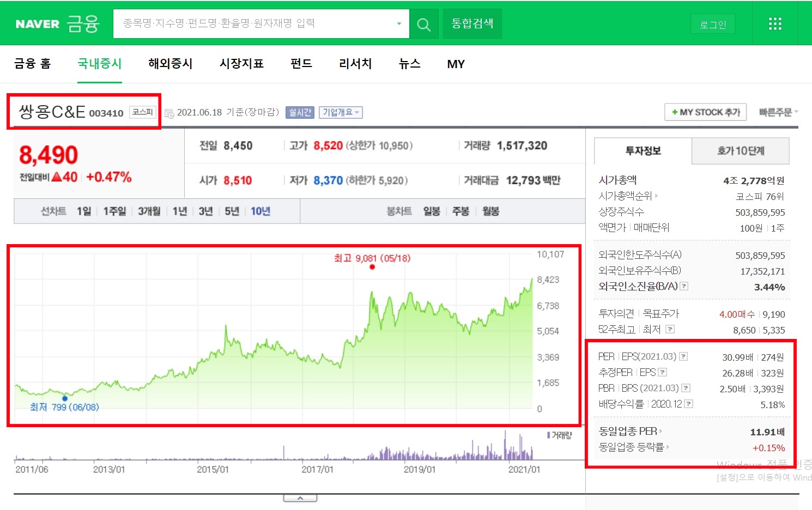Open the 리서치 menu
The height and width of the screenshot is (510, 812).
click(355, 64)
